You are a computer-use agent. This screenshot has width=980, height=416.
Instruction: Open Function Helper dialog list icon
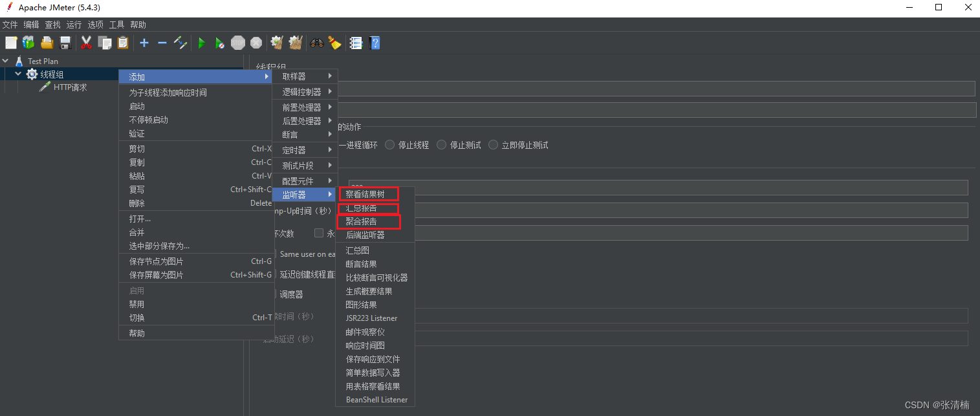click(x=356, y=43)
